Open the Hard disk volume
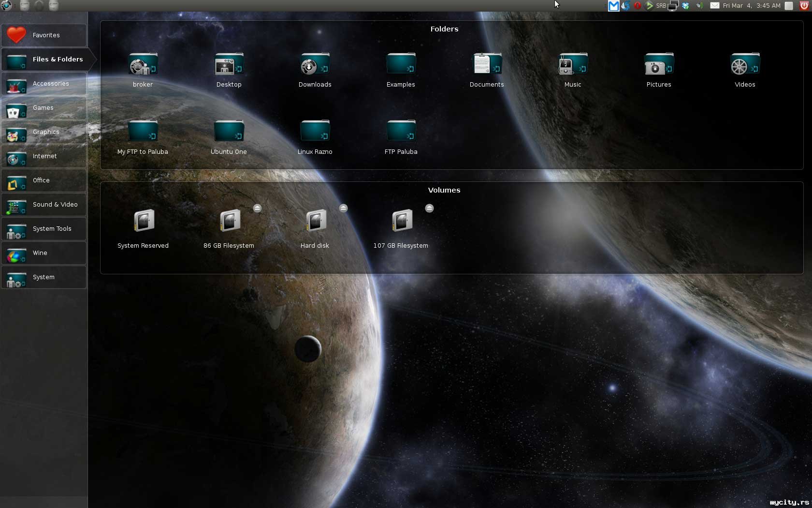 click(315, 228)
